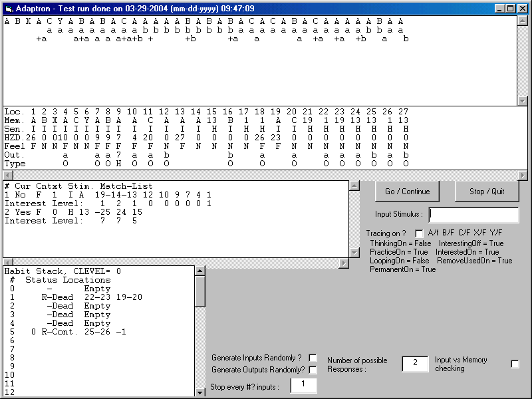Click LoopingOn = False status text

click(400, 261)
